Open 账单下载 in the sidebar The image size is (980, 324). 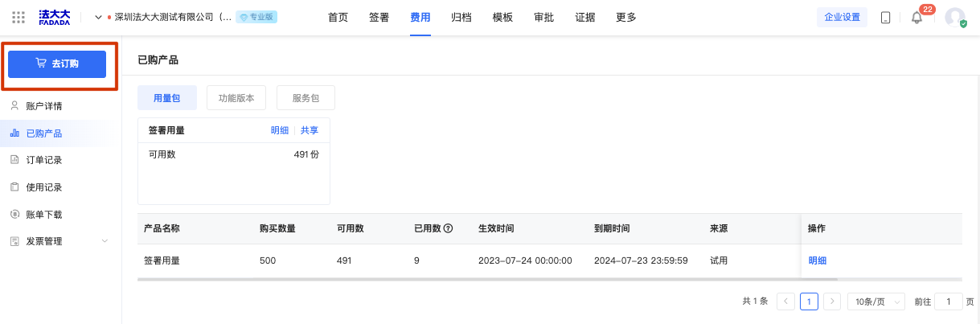(44, 215)
